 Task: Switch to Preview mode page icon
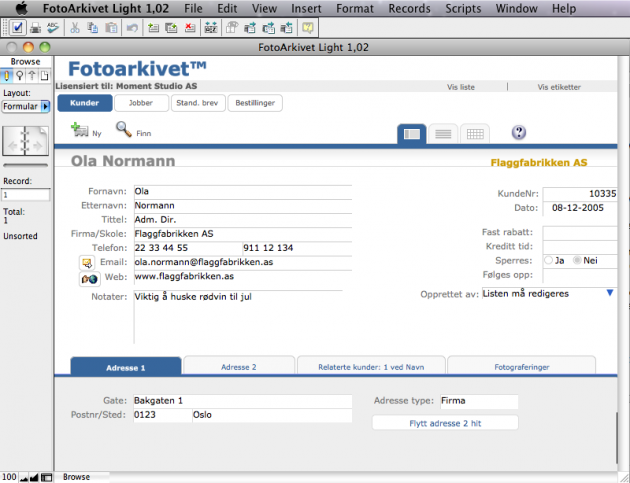click(44, 76)
